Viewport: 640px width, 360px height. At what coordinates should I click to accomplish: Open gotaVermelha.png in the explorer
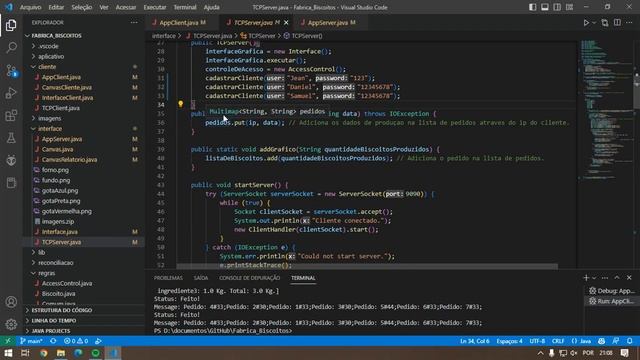tap(67, 211)
